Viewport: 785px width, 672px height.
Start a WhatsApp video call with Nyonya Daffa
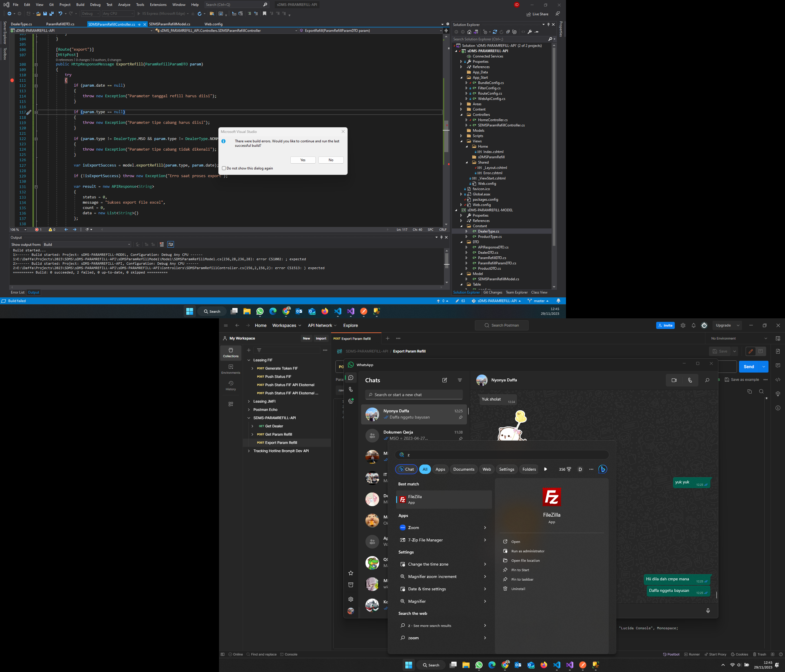pyautogui.click(x=674, y=380)
